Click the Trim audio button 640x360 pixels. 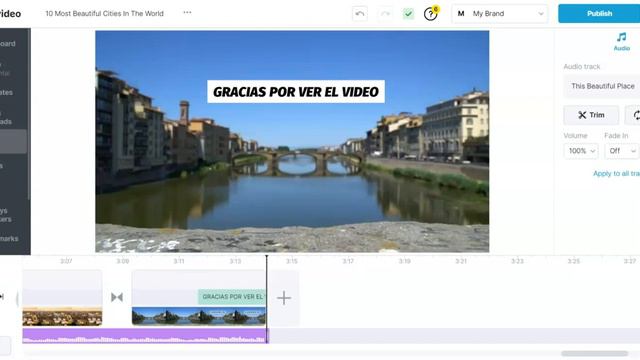[591, 115]
